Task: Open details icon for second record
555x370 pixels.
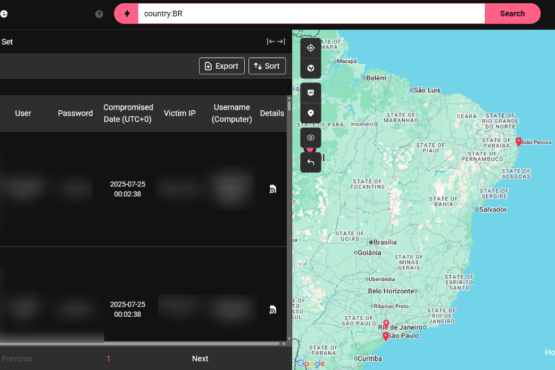Action: [x=273, y=310]
